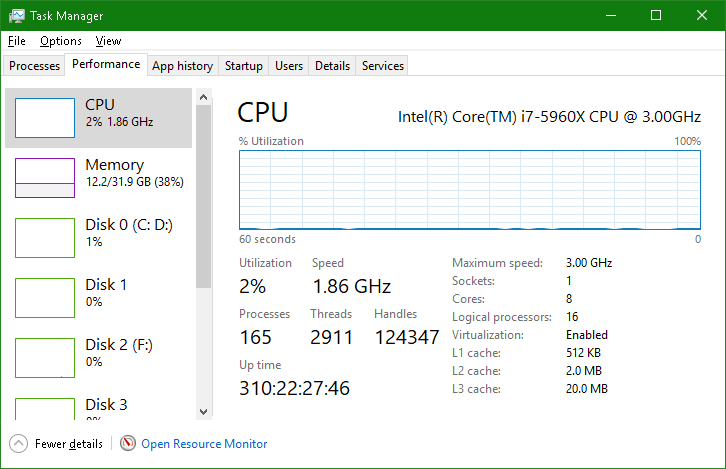Select the Disk 1 graph thumbnail
726x469 pixels.
pos(45,298)
